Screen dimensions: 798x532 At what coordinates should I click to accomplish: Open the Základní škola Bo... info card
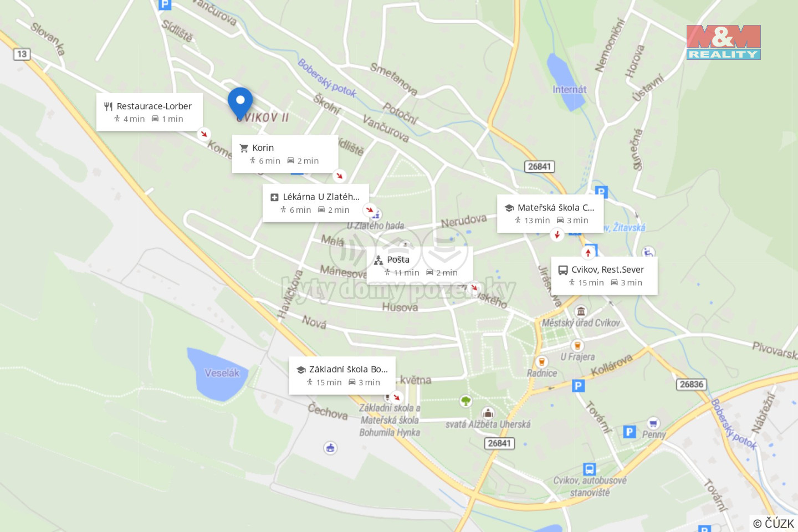point(342,376)
